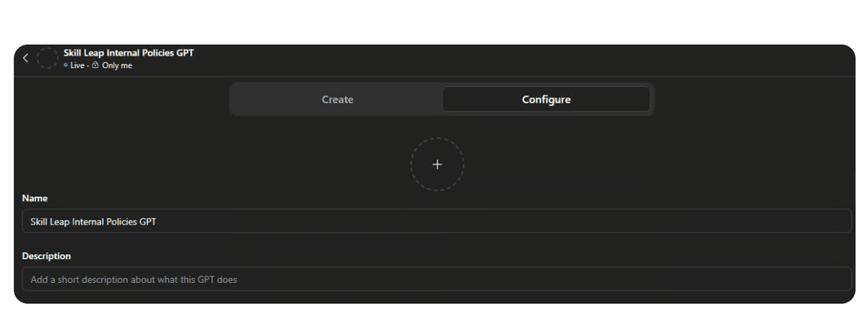The height and width of the screenshot is (335, 868).
Task: Switch to the Create tab
Action: [337, 100]
